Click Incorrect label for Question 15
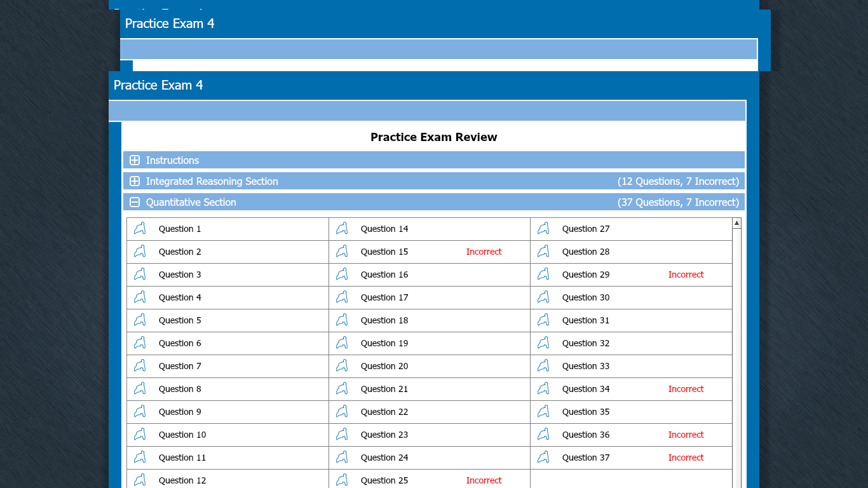The width and height of the screenshot is (868, 488). (x=484, y=252)
